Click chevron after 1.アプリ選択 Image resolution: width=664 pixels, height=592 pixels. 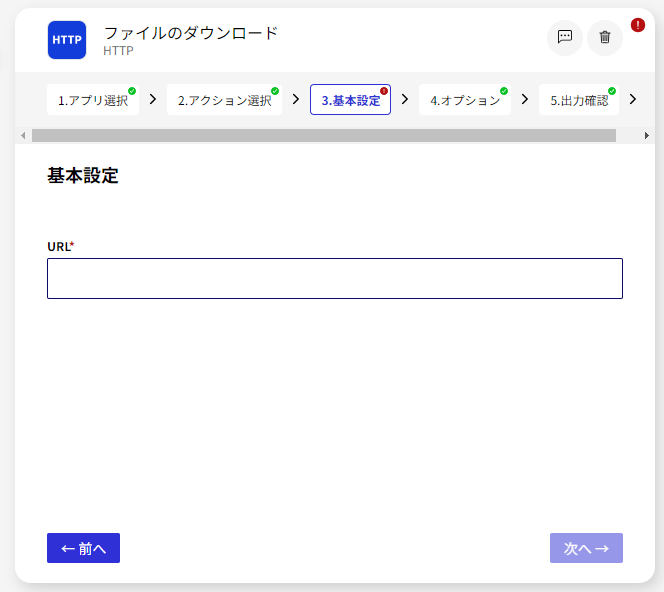(153, 100)
